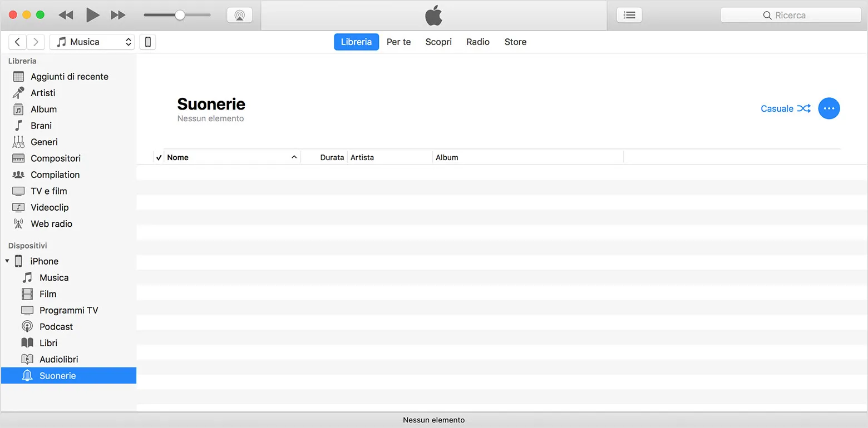Switch to the up next list view
Screen dimensions: 868x428
(629, 14)
